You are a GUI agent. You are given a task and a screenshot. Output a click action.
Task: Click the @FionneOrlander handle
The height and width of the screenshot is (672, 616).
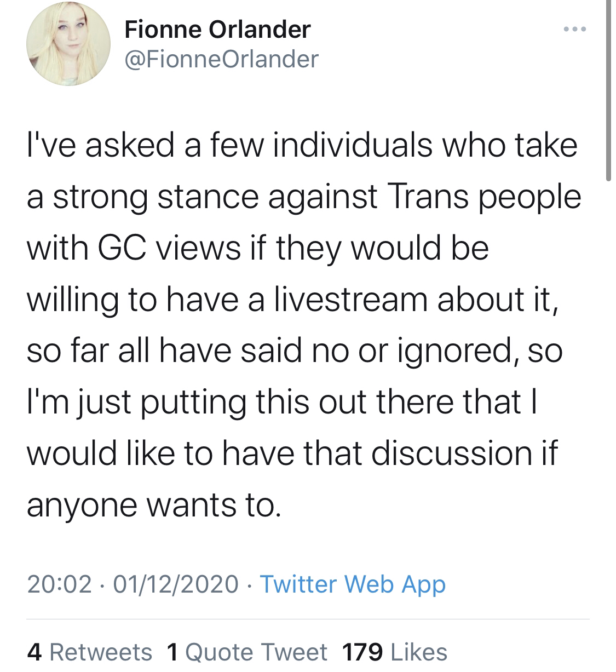coord(221,59)
